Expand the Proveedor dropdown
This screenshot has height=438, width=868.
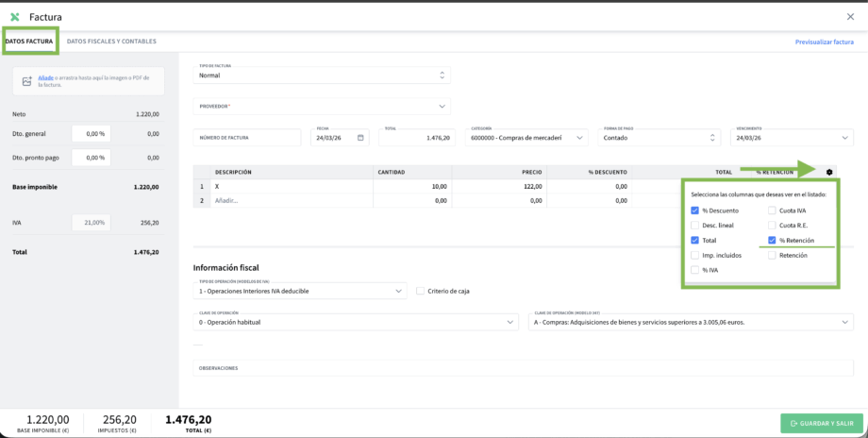coord(321,107)
